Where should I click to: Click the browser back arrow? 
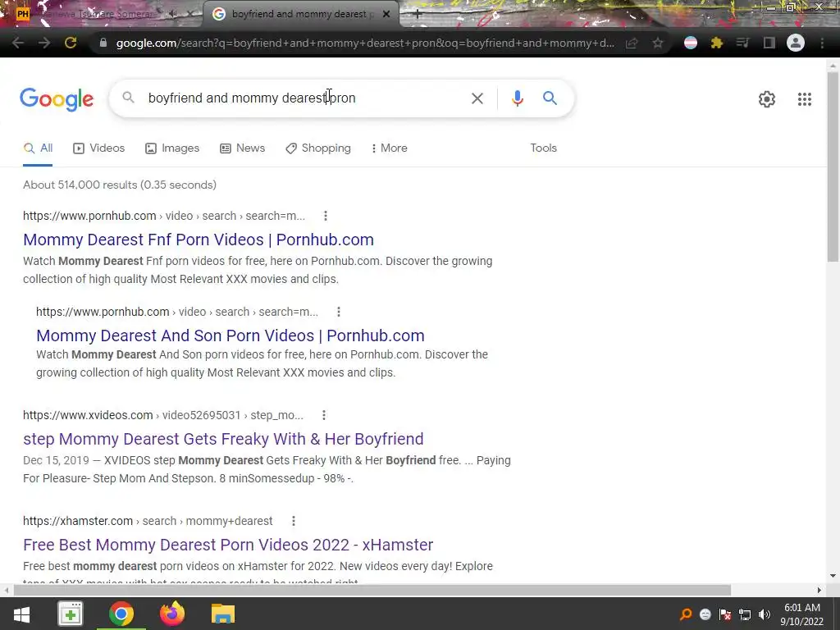[x=17, y=43]
